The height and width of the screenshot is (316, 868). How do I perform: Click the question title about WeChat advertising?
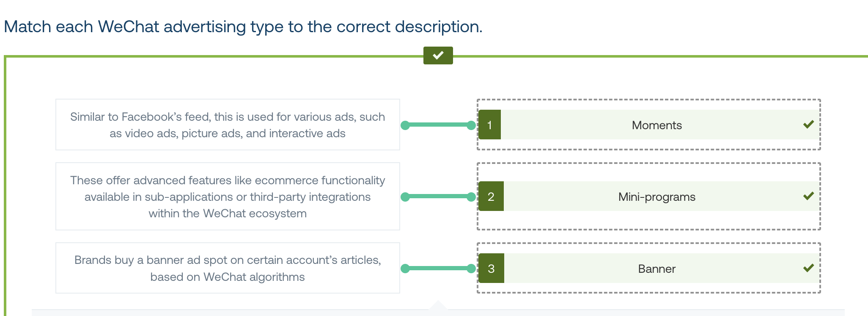243,27
